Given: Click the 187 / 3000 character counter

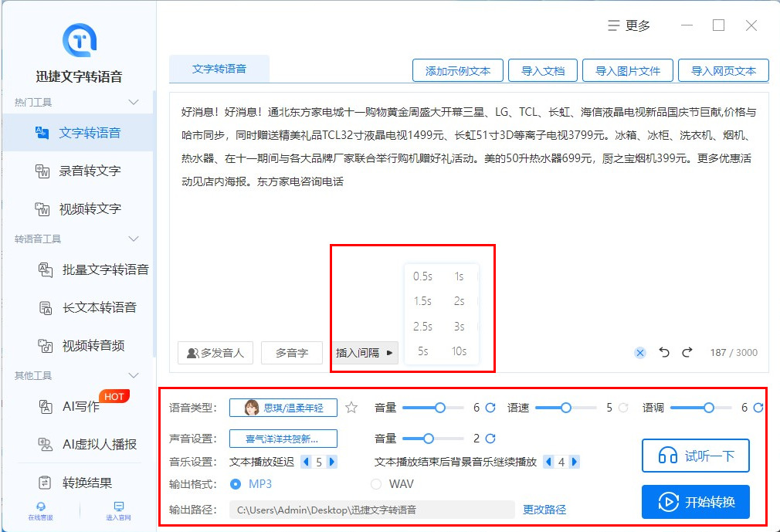Looking at the screenshot, I should [x=734, y=353].
